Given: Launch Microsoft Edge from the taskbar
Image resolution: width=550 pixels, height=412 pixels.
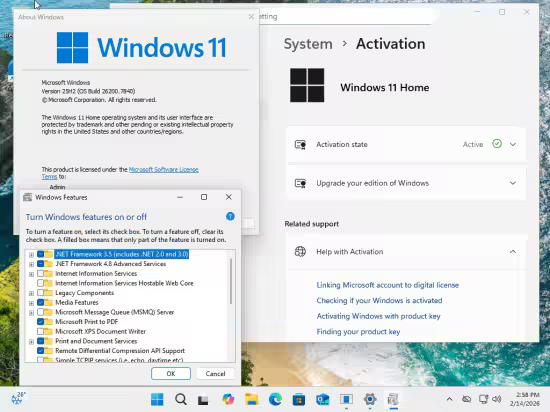Looking at the screenshot, I should [x=275, y=399].
